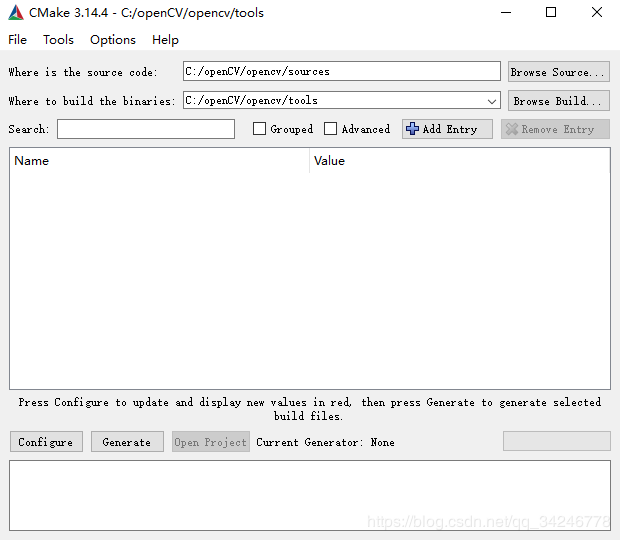620x540 pixels.
Task: Enable the Advanced checkbox
Action: 330,129
